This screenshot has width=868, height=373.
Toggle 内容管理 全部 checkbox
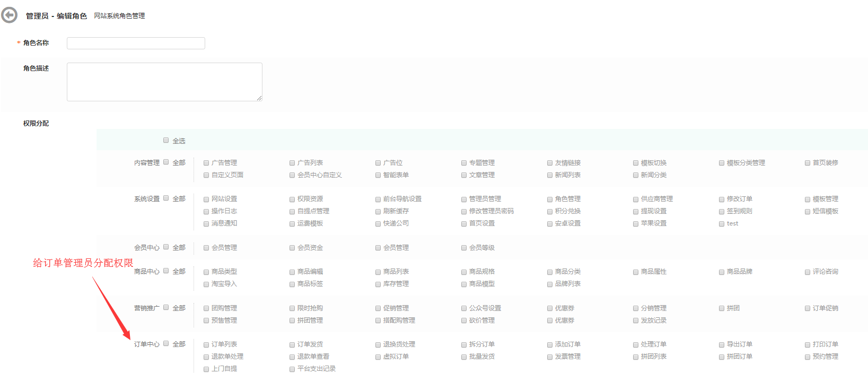pyautogui.click(x=166, y=162)
